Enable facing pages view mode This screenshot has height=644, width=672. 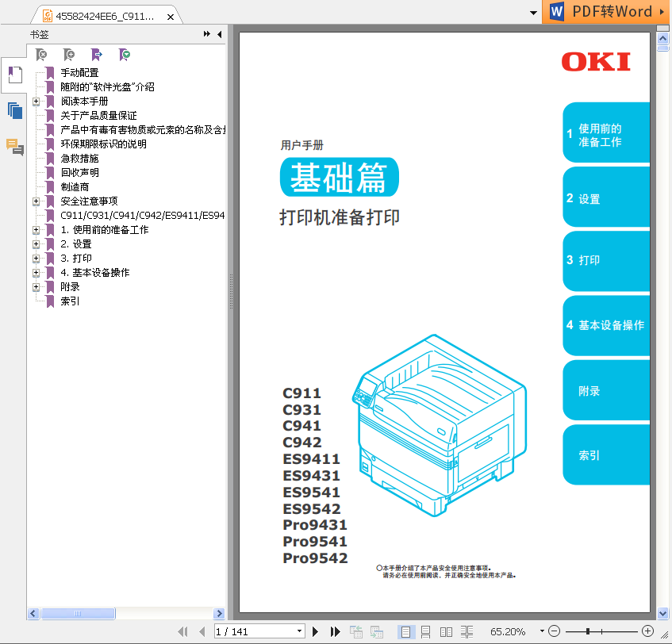(x=446, y=631)
